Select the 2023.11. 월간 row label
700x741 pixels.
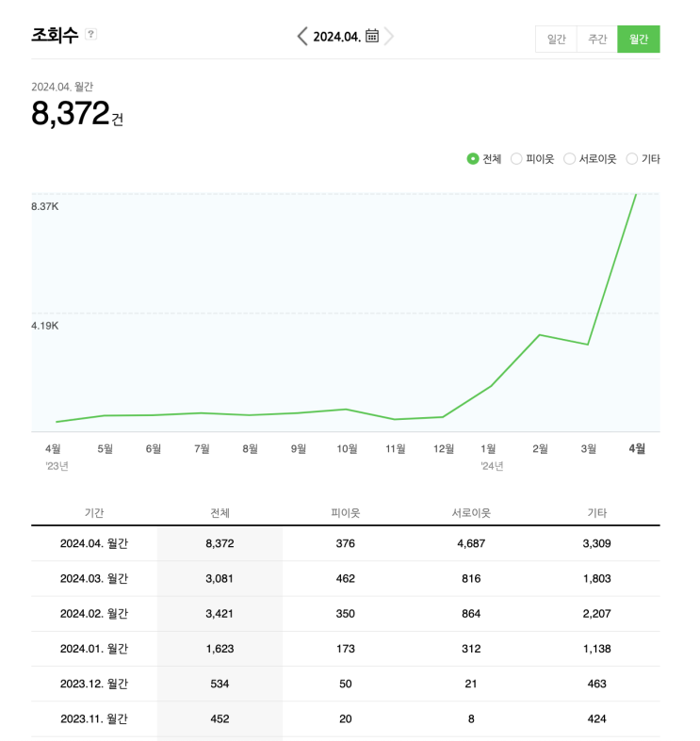(94, 718)
